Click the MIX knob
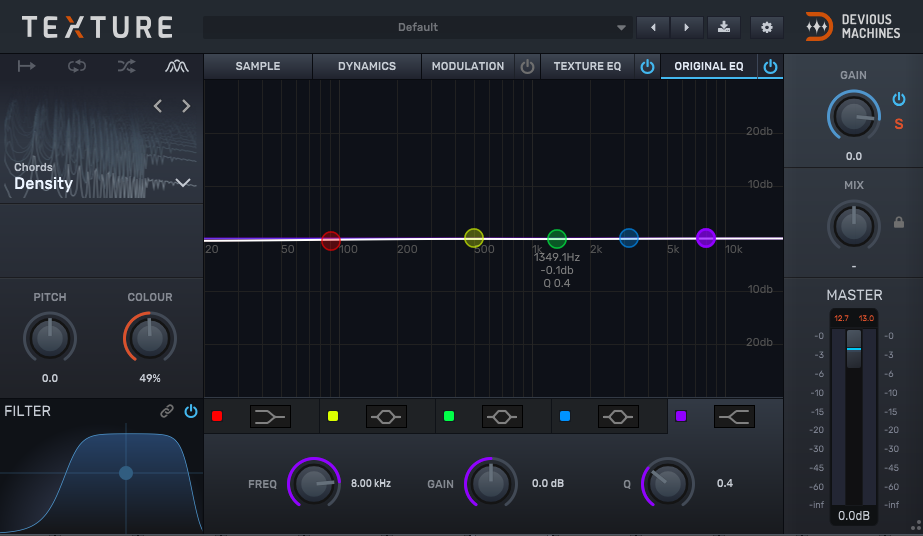The width and height of the screenshot is (923, 536). tap(854, 227)
